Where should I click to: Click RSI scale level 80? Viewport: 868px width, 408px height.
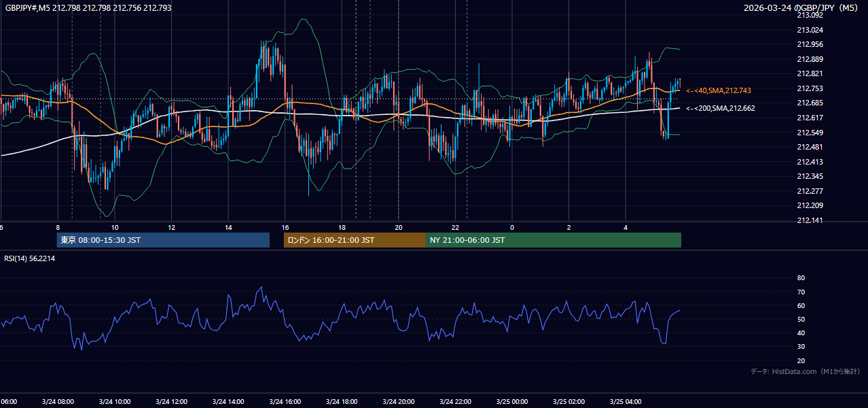tap(801, 278)
